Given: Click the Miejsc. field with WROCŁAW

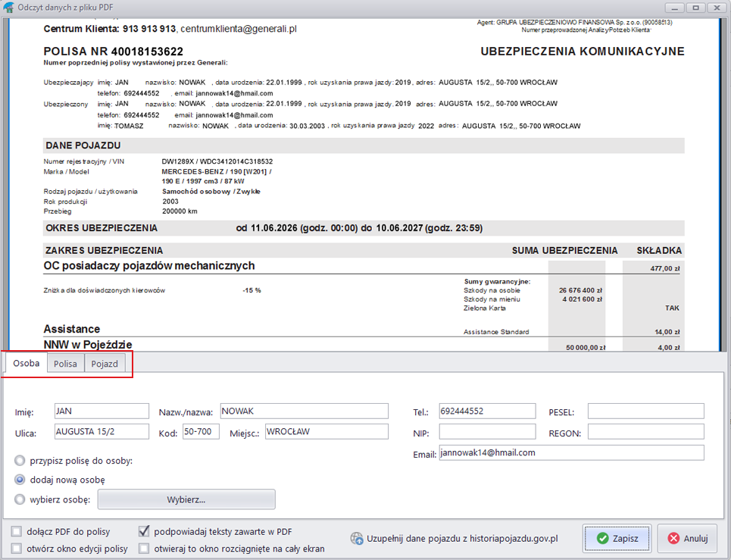Looking at the screenshot, I should (326, 432).
